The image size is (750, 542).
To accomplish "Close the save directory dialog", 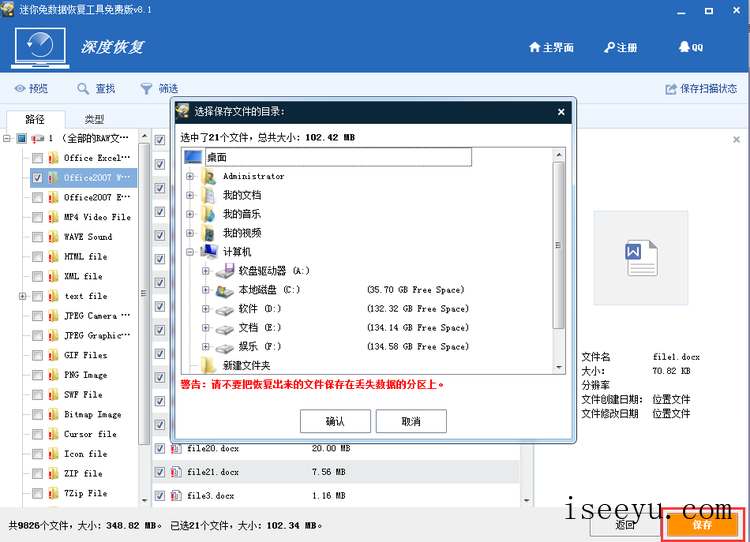I will pyautogui.click(x=561, y=112).
